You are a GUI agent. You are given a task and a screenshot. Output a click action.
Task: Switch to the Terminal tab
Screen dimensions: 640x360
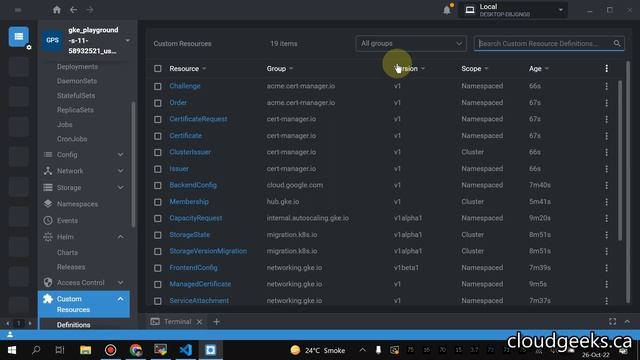pyautogui.click(x=178, y=322)
